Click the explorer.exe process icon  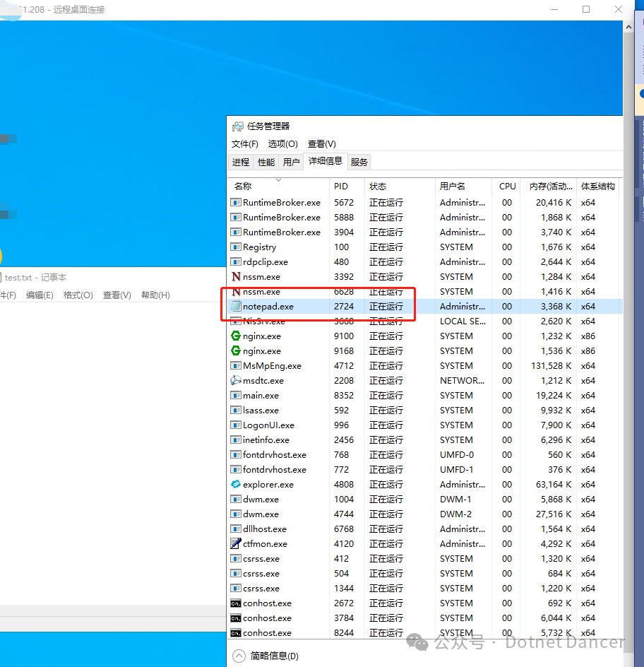(x=237, y=484)
